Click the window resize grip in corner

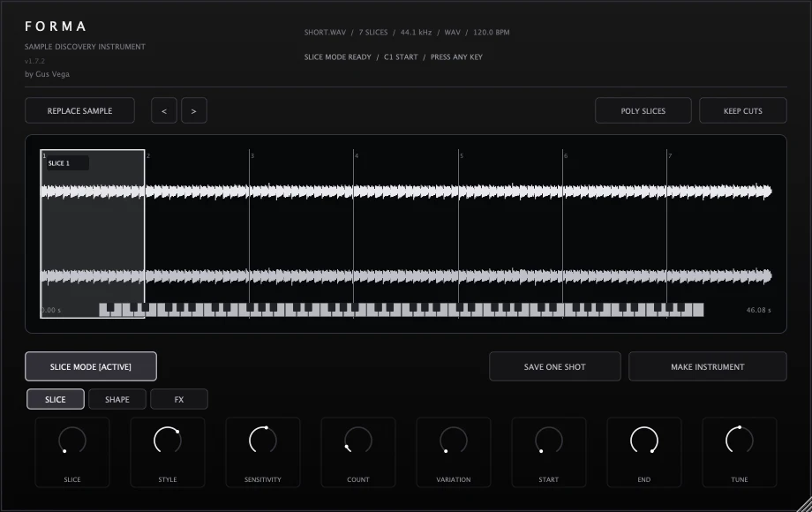click(x=804, y=505)
